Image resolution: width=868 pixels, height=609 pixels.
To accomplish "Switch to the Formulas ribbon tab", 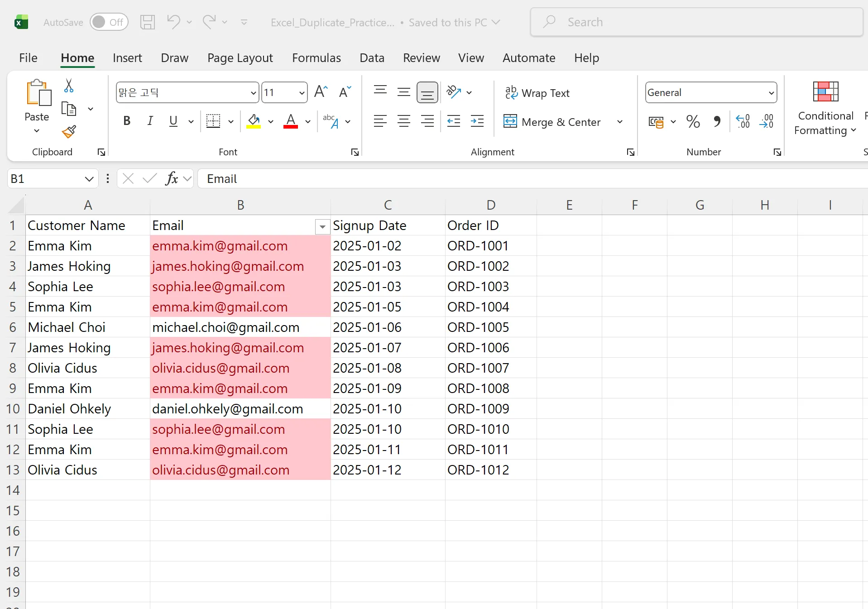I will tap(316, 58).
